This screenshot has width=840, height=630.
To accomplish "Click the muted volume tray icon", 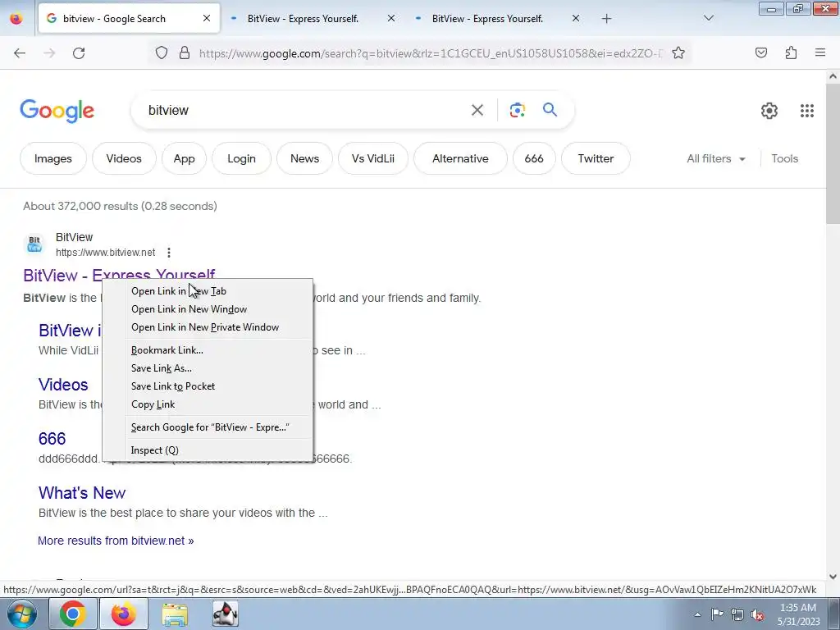I will (757, 614).
